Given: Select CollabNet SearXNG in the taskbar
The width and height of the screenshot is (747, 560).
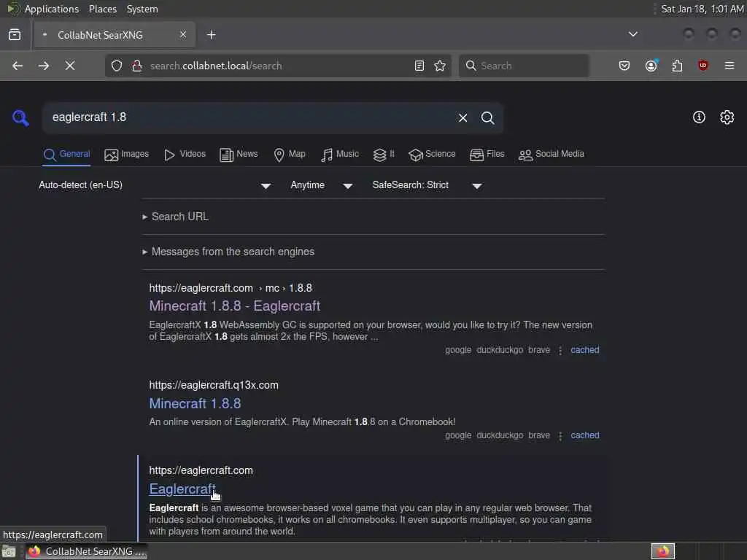Looking at the screenshot, I should coord(86,551).
